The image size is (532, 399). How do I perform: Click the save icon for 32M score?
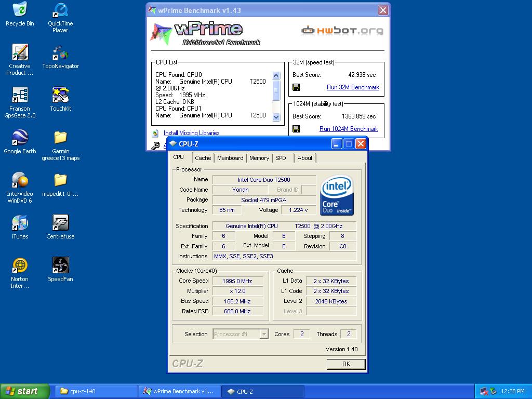(296, 87)
